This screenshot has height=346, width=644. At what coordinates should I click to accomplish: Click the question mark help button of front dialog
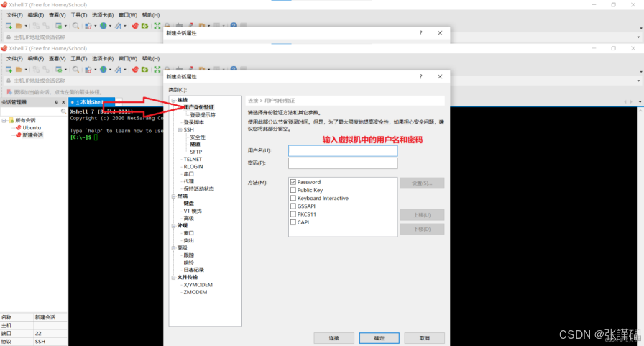[x=420, y=76]
